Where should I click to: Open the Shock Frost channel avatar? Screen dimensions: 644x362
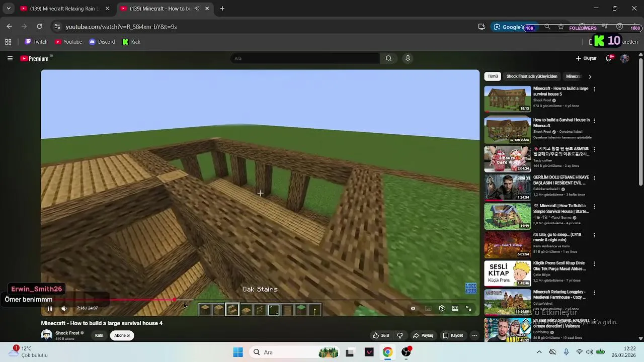click(x=46, y=335)
